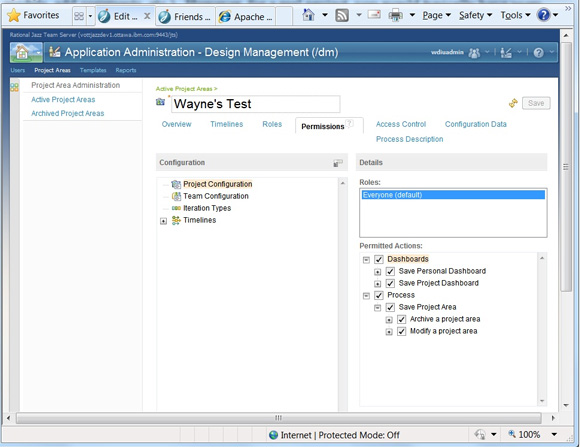This screenshot has width=580, height=447.
Task: Toggle Archive a project area checkbox
Action: click(x=402, y=319)
